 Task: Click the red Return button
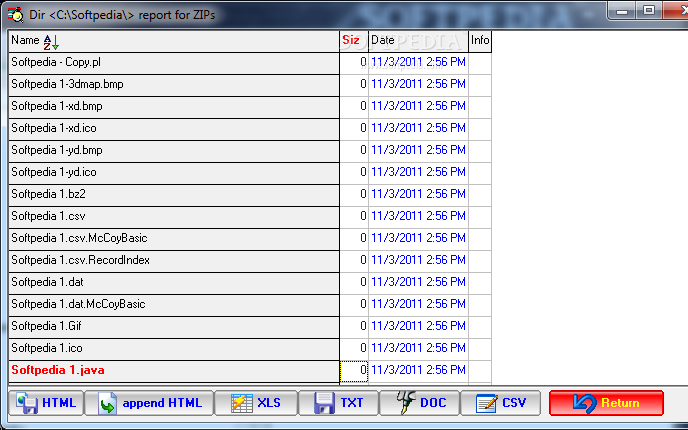(606, 402)
